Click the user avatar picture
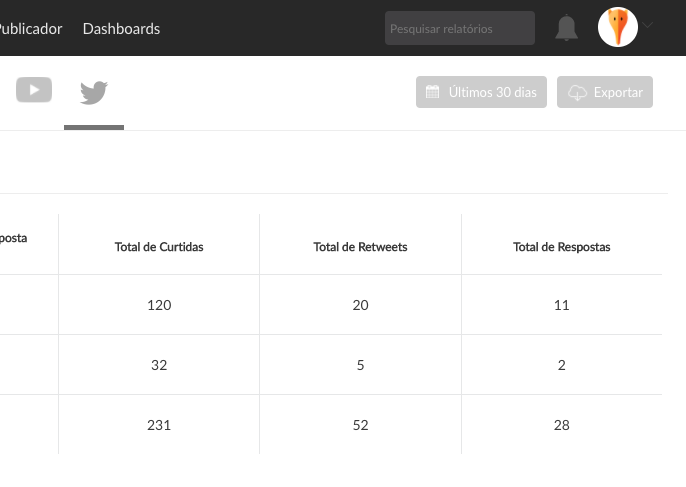The image size is (686, 487). click(x=618, y=27)
